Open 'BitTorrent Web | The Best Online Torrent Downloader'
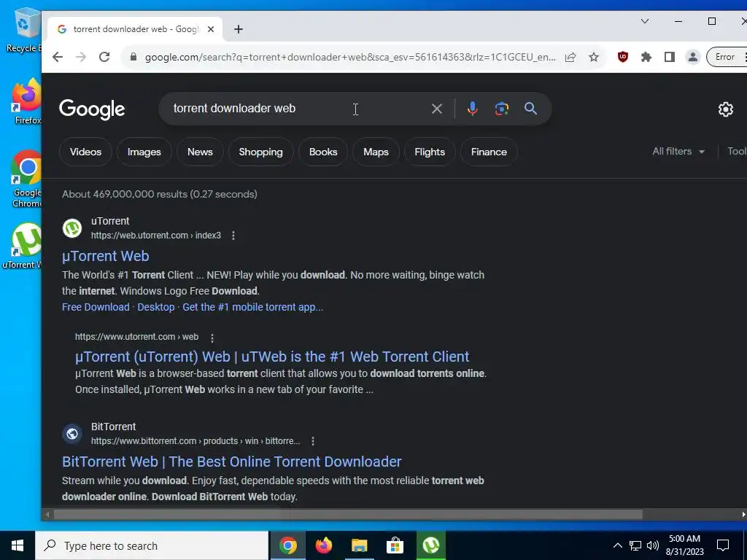 tap(231, 462)
